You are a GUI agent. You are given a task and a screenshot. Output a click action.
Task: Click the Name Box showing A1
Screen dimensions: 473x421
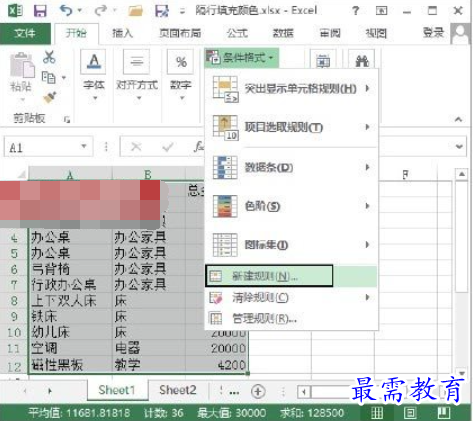pos(48,147)
